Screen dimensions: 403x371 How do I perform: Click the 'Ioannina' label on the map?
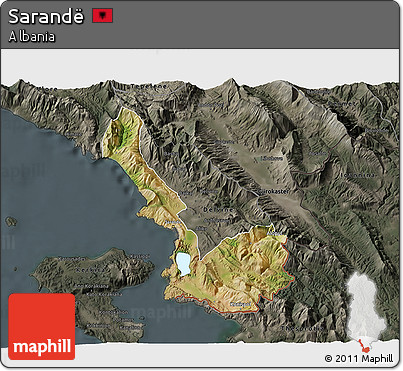coord(358,175)
